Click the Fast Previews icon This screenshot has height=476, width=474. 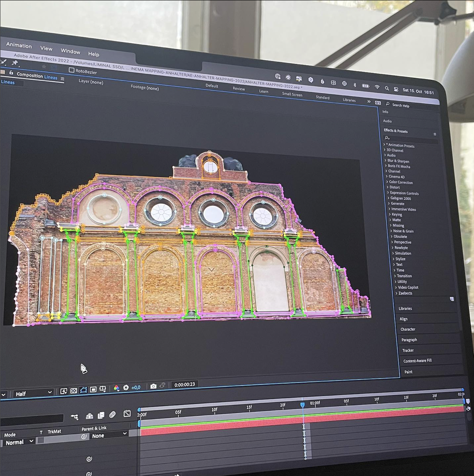[64, 391]
